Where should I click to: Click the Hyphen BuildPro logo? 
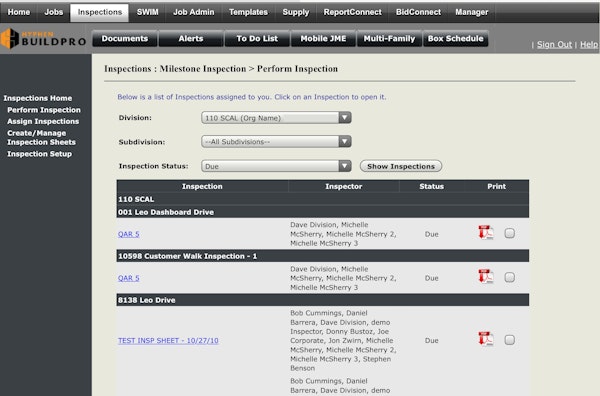click(43, 38)
